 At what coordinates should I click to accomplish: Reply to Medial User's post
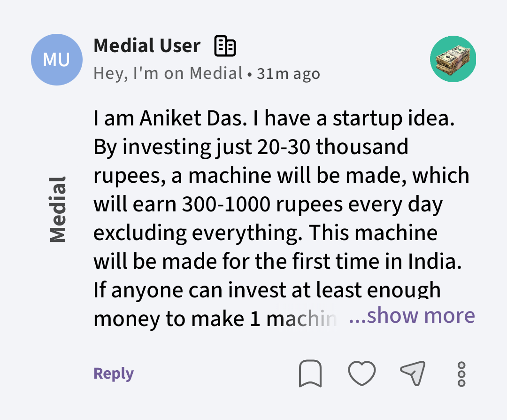(x=114, y=373)
